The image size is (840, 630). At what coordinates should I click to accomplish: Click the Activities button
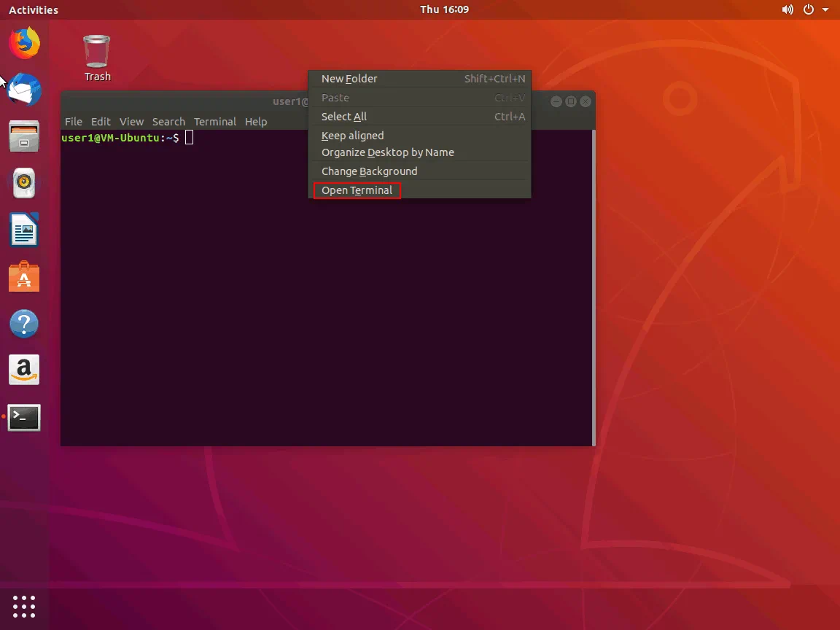[34, 9]
